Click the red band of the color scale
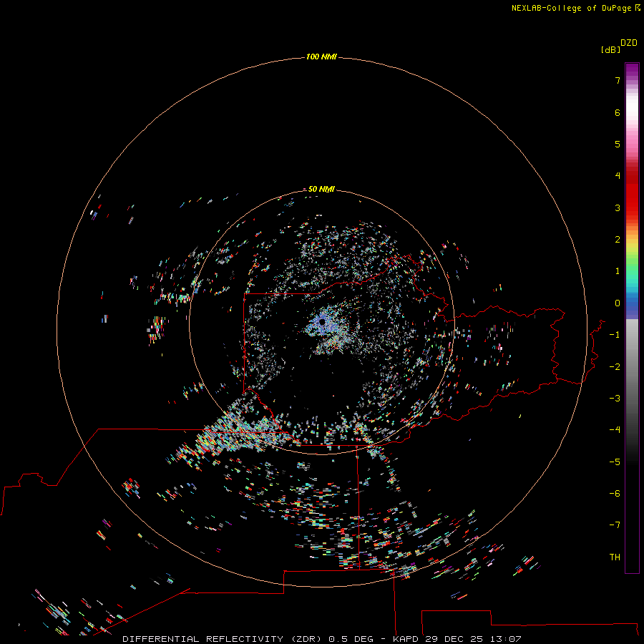644x644 pixels. (x=632, y=193)
